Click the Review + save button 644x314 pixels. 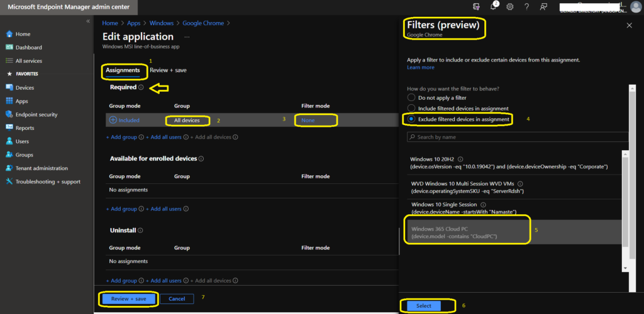[x=128, y=299]
